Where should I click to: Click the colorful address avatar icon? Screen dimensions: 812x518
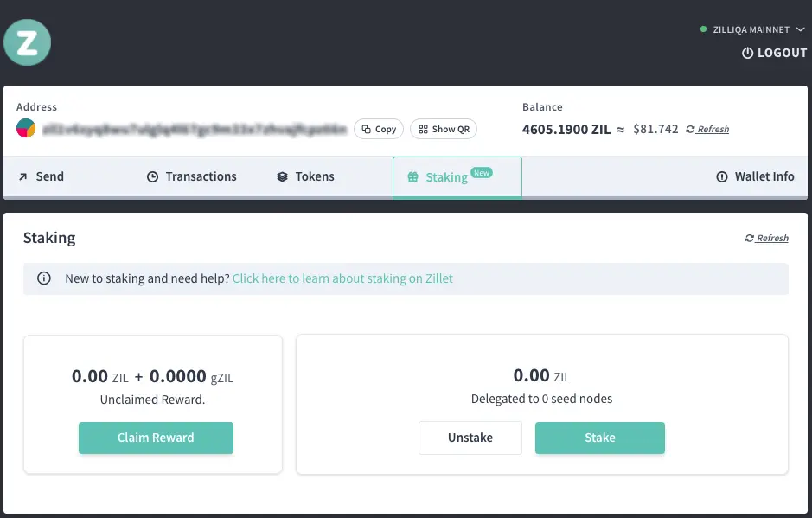click(26, 128)
